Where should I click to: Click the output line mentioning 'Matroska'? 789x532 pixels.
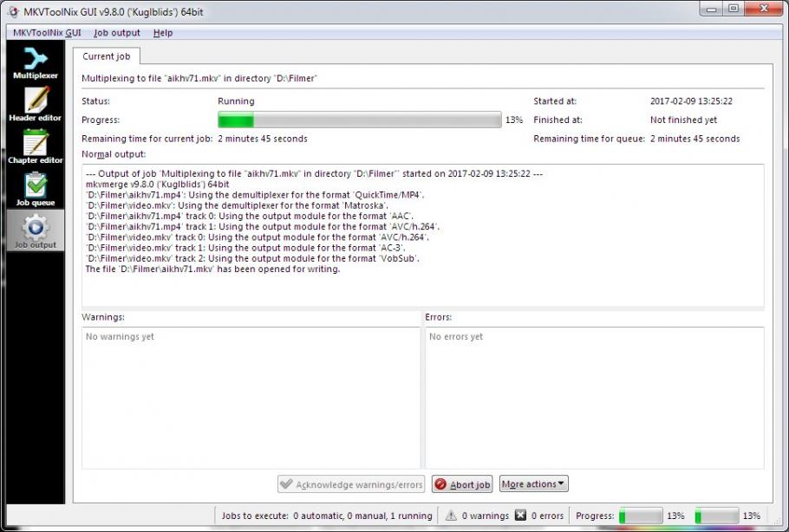pyautogui.click(x=237, y=205)
